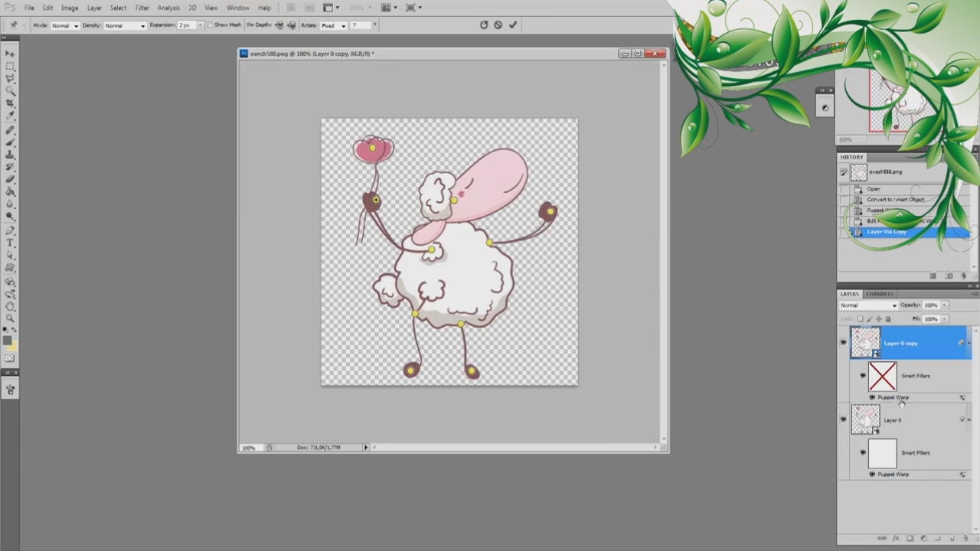Viewport: 980px width, 551px height.
Task: Collapse smart filters of Layer 0 copy
Action: pos(969,343)
